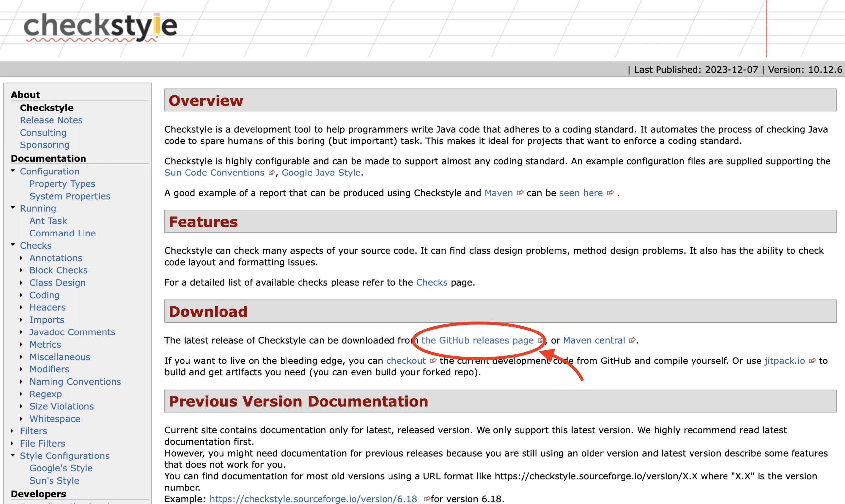Expand the Block Checks arrow
Screen dimensions: 845x504
[x=21, y=270]
